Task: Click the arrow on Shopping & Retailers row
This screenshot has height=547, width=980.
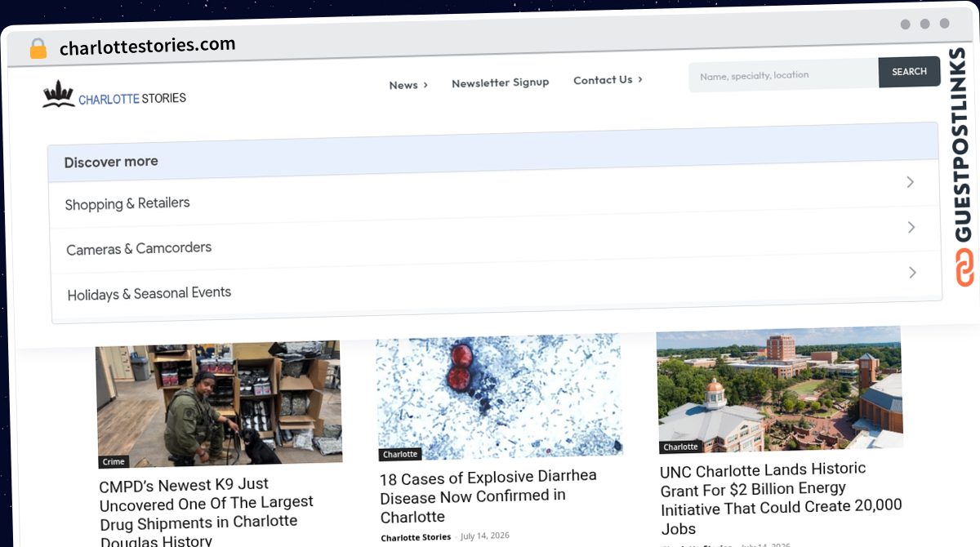Action: (910, 182)
